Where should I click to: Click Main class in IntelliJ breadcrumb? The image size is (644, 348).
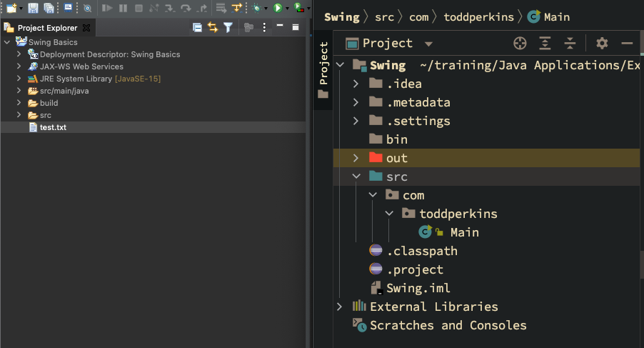tap(549, 17)
